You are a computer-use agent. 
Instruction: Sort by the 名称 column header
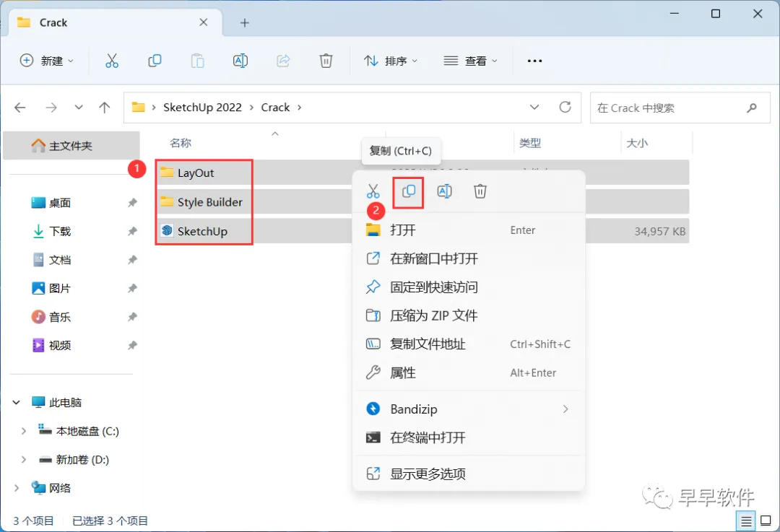(181, 143)
